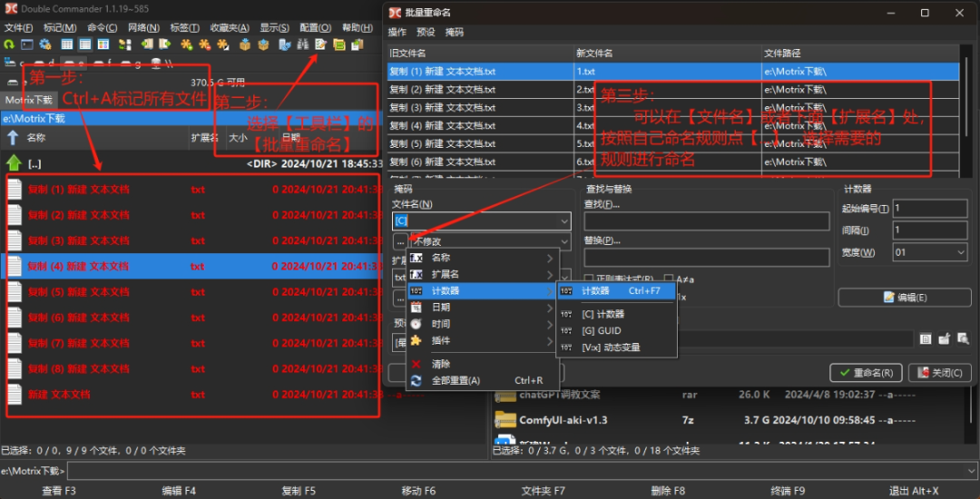Open Multi-Rename tool from the toolbar
Image resolution: width=980 pixels, height=499 pixels.
pyautogui.click(x=321, y=44)
